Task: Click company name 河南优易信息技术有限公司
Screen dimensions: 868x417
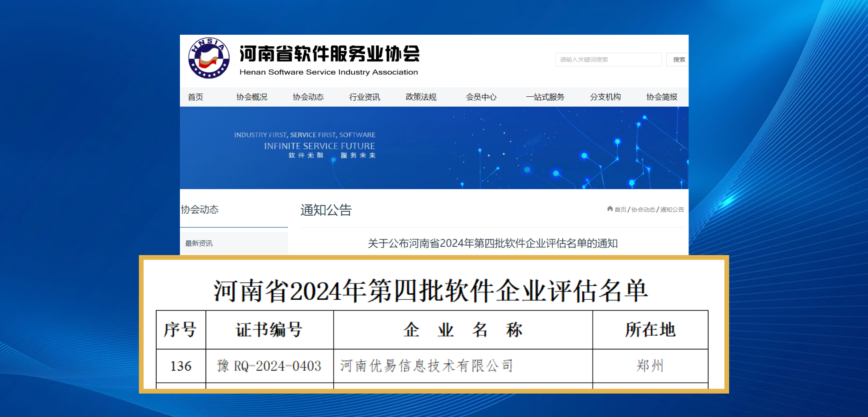Action: [x=427, y=366]
